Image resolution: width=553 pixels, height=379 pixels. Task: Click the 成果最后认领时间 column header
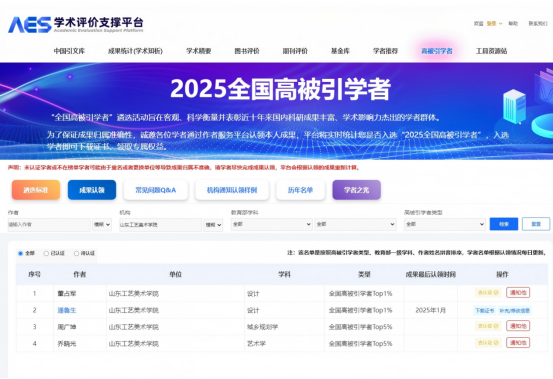(x=431, y=274)
